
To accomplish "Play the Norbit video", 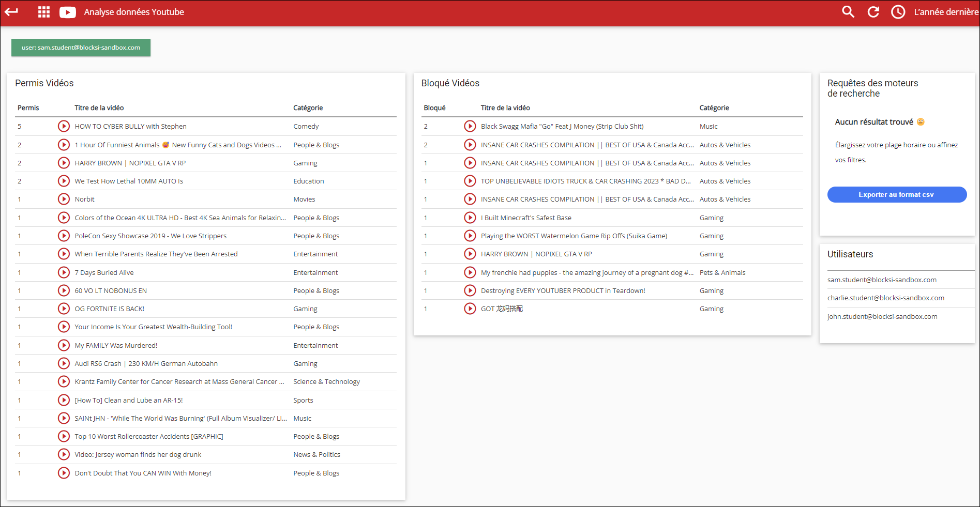I will tap(64, 199).
